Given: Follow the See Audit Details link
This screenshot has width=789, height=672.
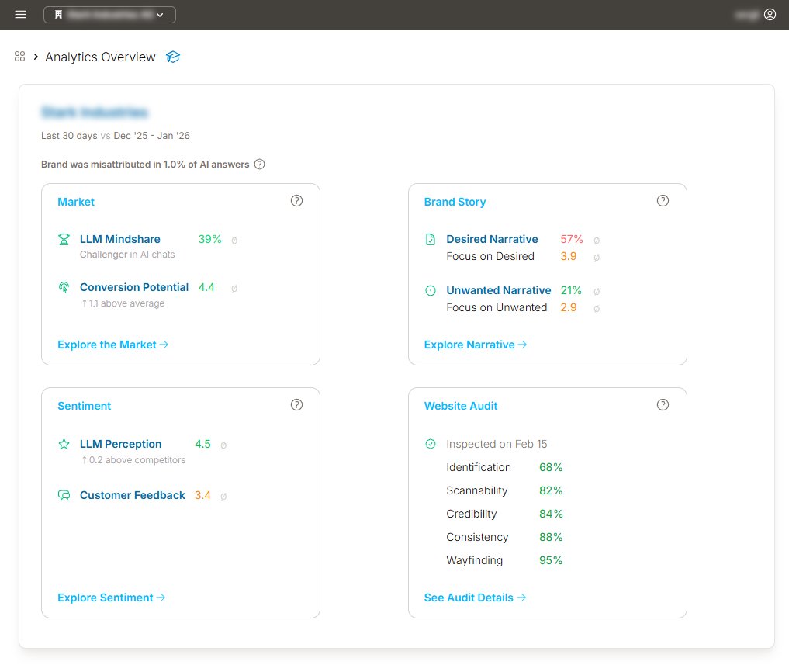Looking at the screenshot, I should point(475,598).
